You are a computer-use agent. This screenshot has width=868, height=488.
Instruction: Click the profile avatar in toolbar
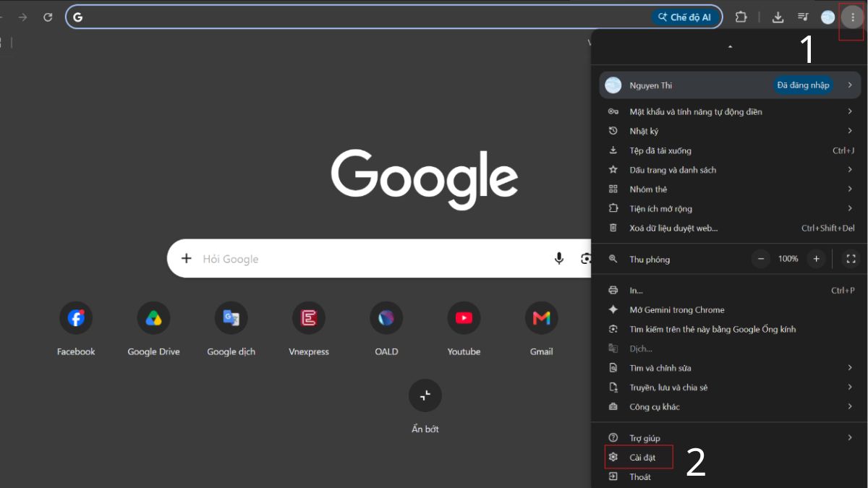(x=828, y=17)
